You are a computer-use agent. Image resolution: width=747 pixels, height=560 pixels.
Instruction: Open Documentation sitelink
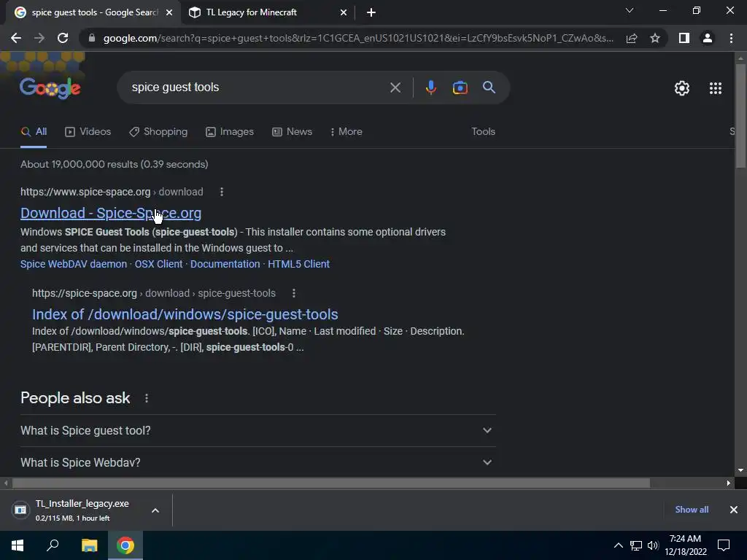[x=225, y=264]
